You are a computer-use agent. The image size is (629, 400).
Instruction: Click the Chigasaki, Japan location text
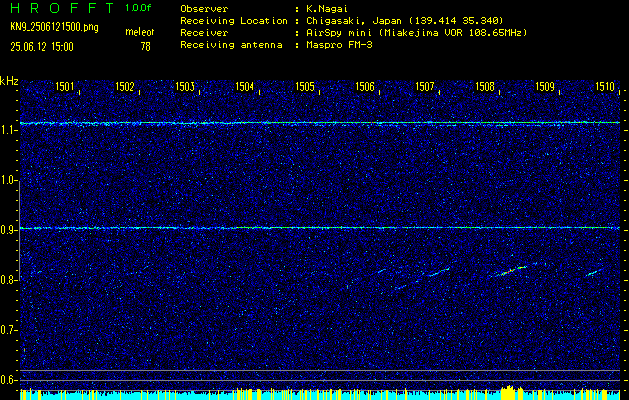[x=404, y=20]
